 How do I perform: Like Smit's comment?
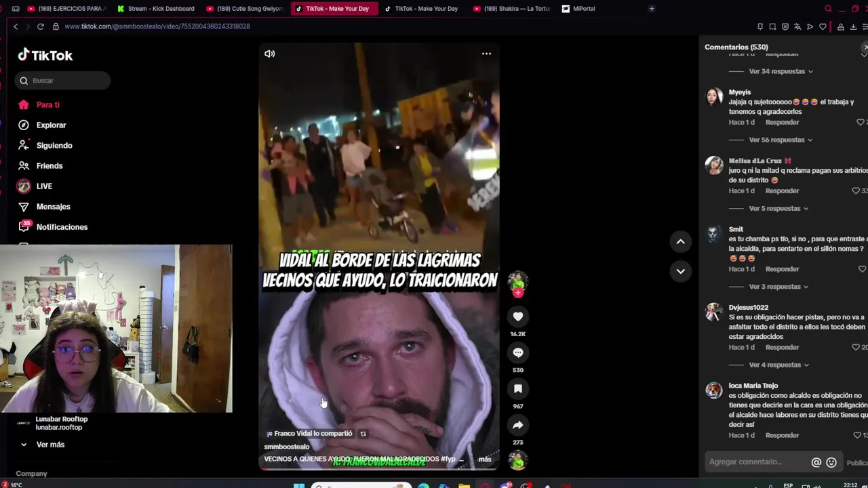coord(863,269)
